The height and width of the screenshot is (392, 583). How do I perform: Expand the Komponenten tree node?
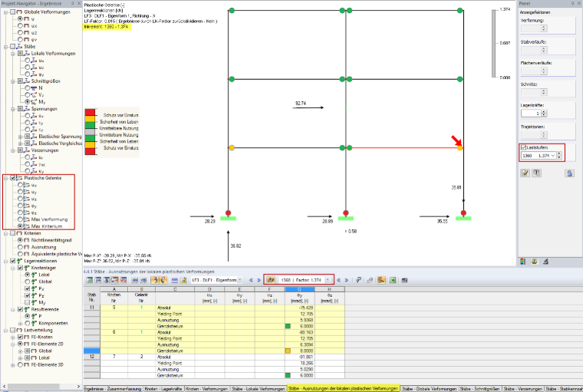tap(20, 323)
